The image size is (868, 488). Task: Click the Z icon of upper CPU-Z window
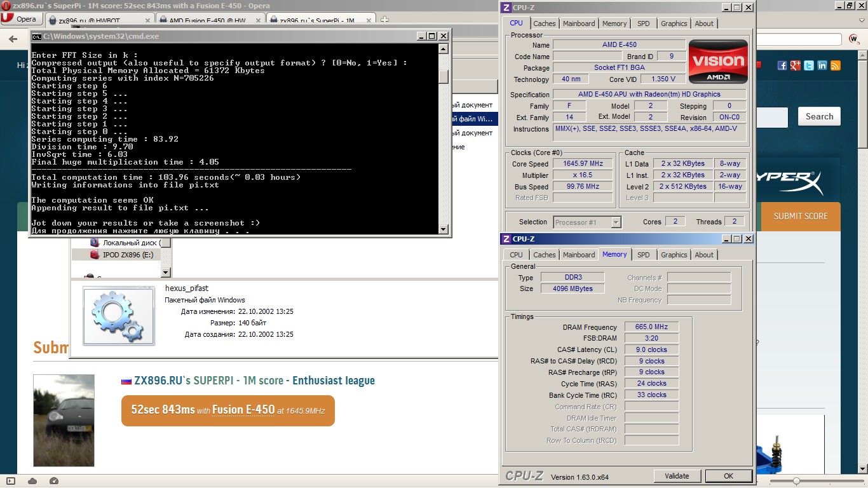(x=506, y=8)
